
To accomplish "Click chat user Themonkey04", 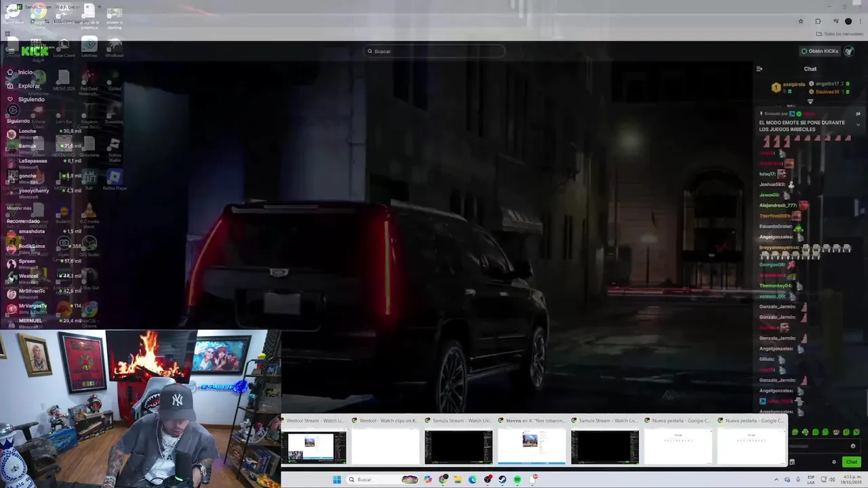I will tap(776, 286).
